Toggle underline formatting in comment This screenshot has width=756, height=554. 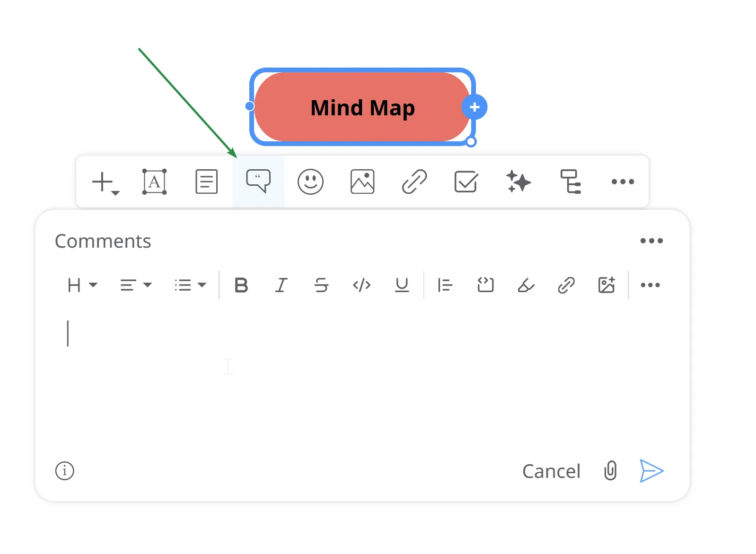tap(402, 285)
